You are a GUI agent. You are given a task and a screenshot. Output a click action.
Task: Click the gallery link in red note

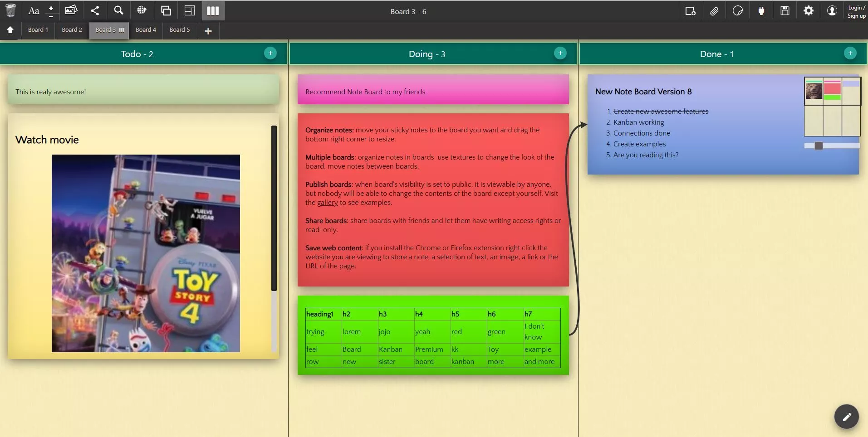click(x=327, y=203)
